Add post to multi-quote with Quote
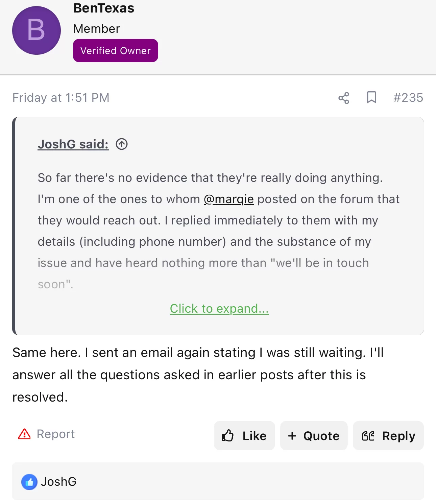 click(x=314, y=435)
